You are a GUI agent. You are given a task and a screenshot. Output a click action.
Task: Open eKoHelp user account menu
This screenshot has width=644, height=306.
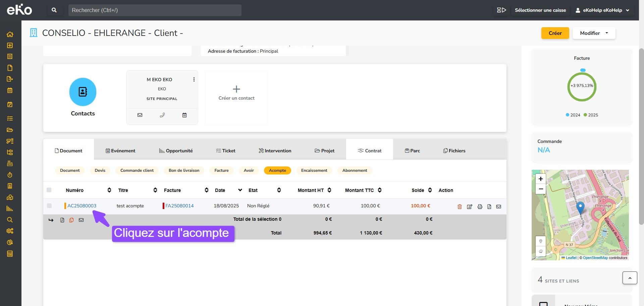point(602,10)
